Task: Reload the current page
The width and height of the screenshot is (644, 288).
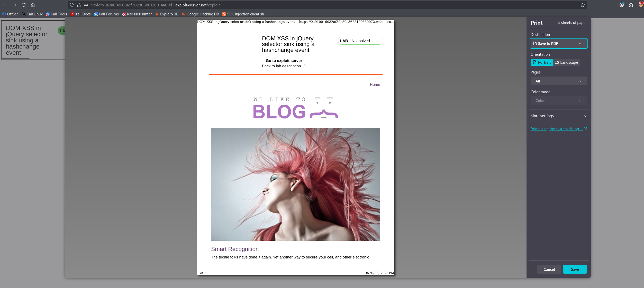Action: tap(24, 5)
